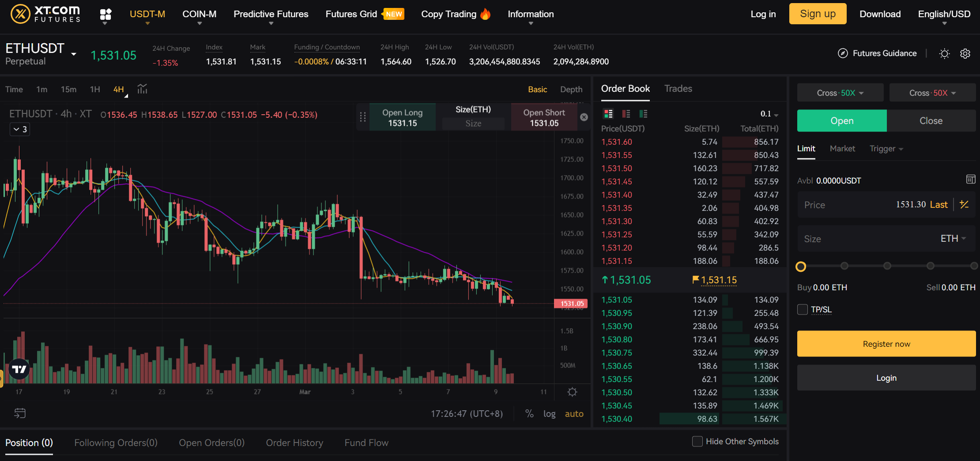Open the margin calculator icon
Viewport: 980px width, 461px height.
point(971,179)
